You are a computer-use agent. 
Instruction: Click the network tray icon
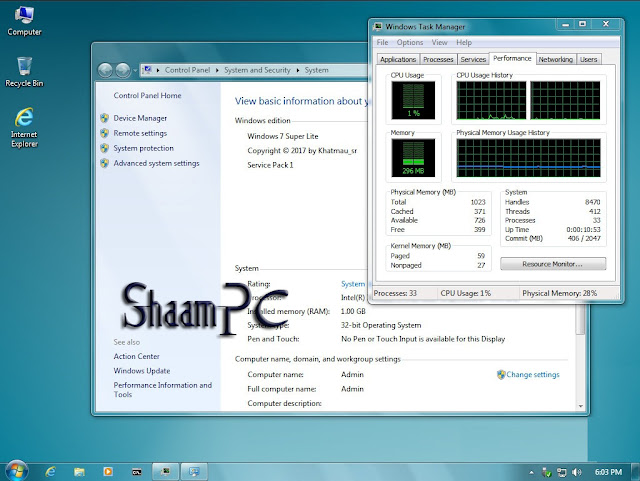(x=562, y=472)
